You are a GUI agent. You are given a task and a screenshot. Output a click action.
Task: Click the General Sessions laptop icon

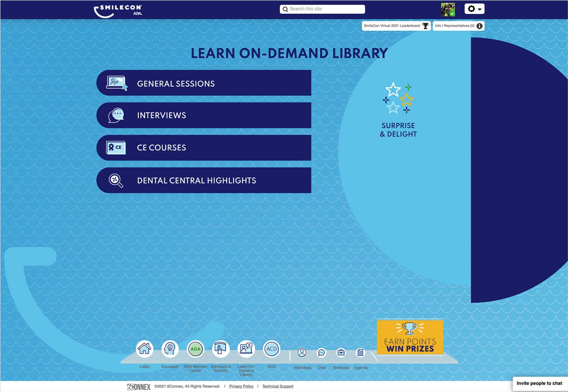[x=117, y=83]
